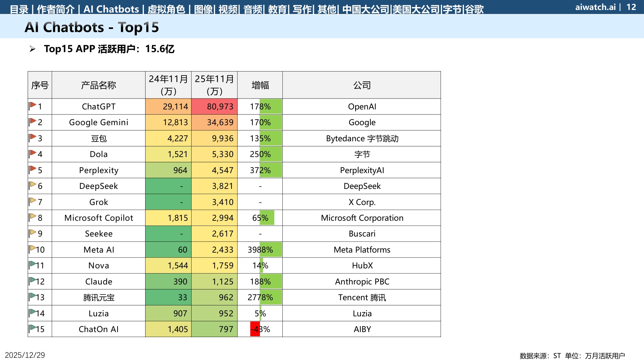Open the 虚拟角色 navigation link
Image resolution: width=644 pixels, height=362 pixels.
(x=166, y=9)
